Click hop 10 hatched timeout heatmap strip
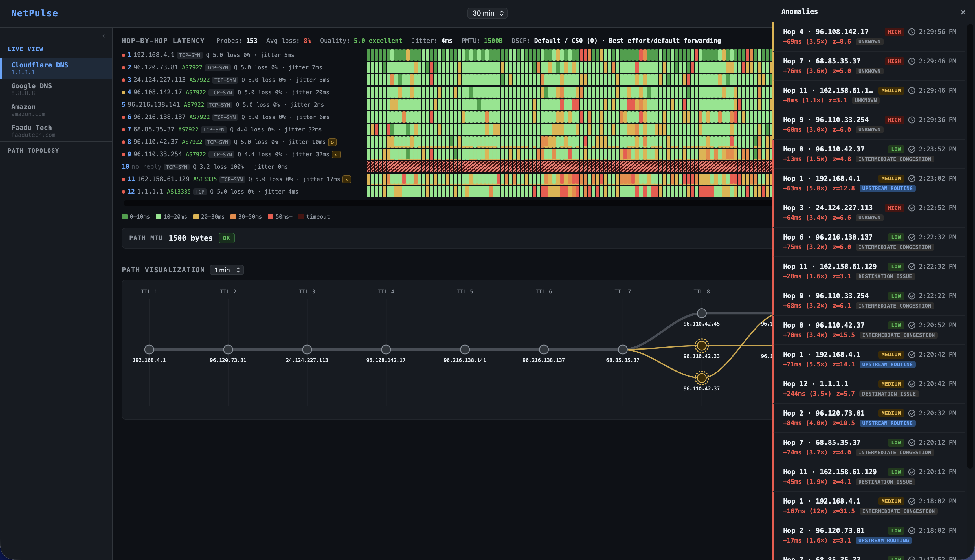The image size is (975, 560). (569, 167)
